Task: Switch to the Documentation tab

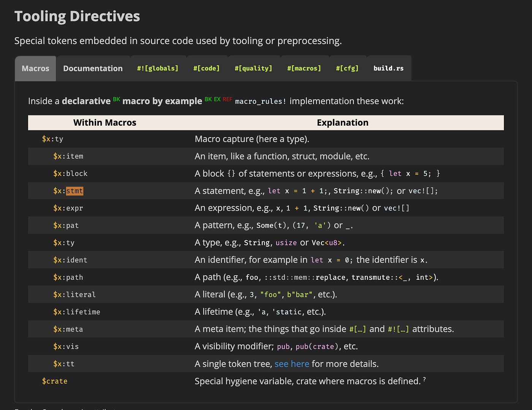Action: (93, 68)
